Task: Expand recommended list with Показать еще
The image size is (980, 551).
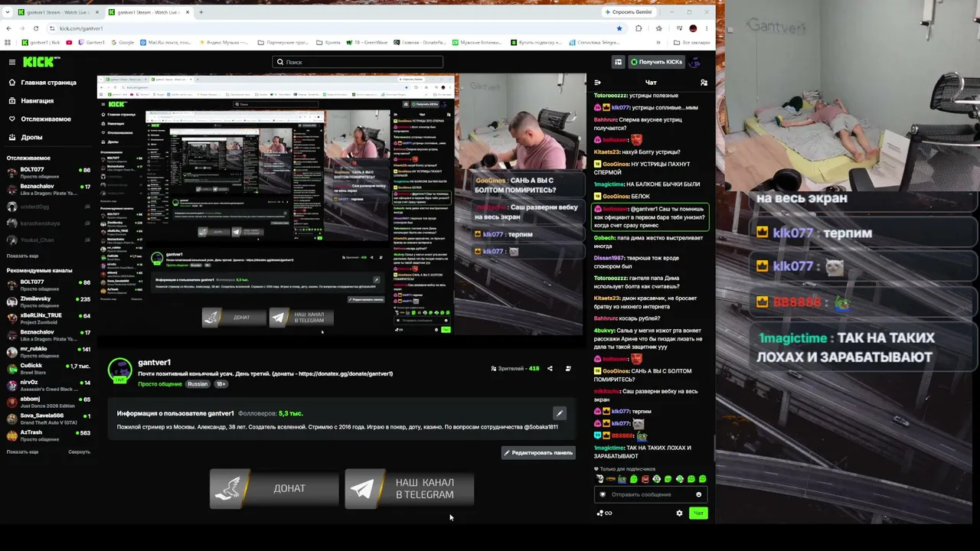Action: (22, 452)
